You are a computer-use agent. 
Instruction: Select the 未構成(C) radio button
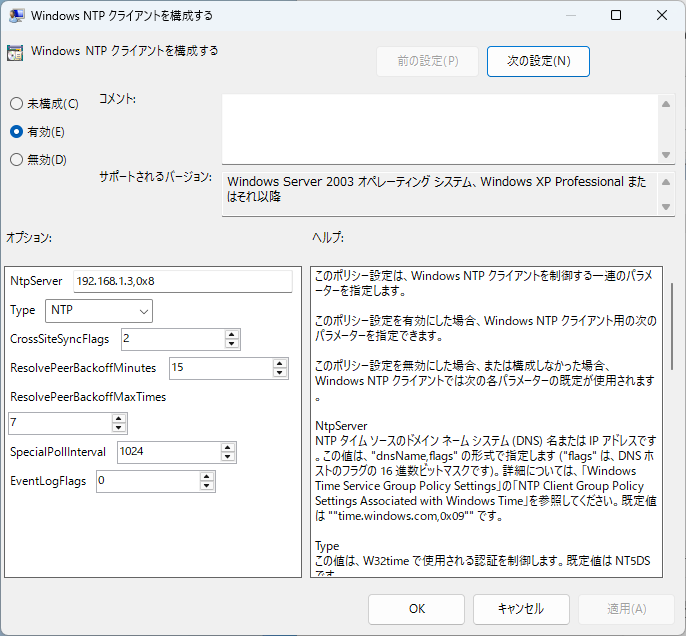pyautogui.click(x=16, y=103)
